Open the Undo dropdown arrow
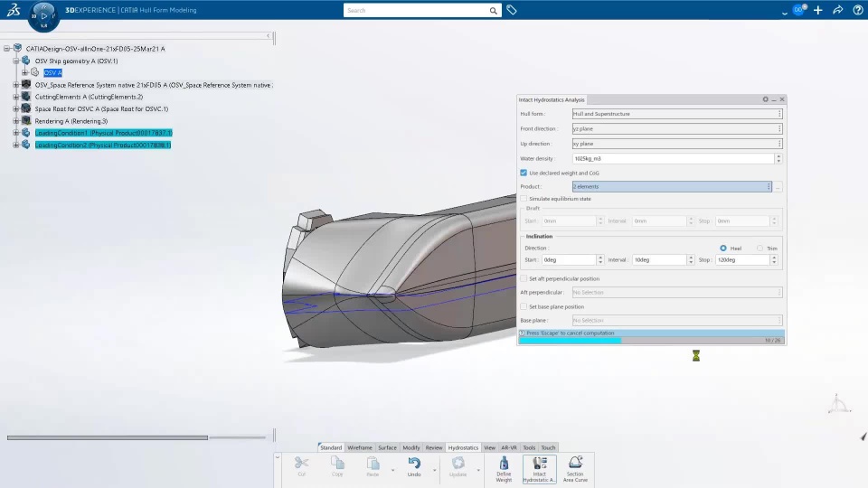The width and height of the screenshot is (868, 488). [435, 470]
